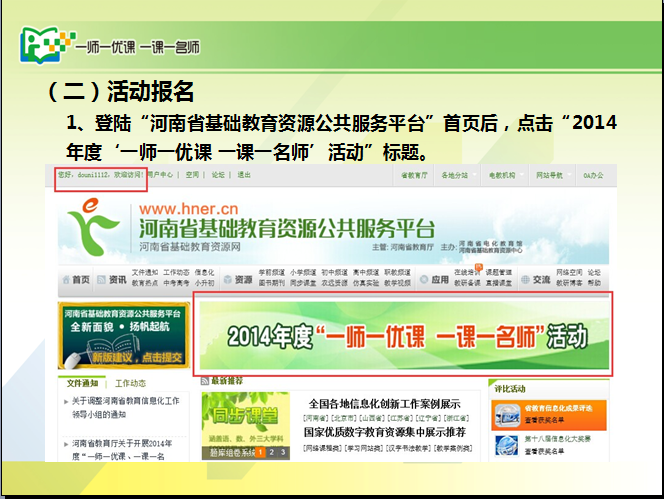Open the 省教育厅 top link
The height and width of the screenshot is (499, 664).
coord(414,175)
